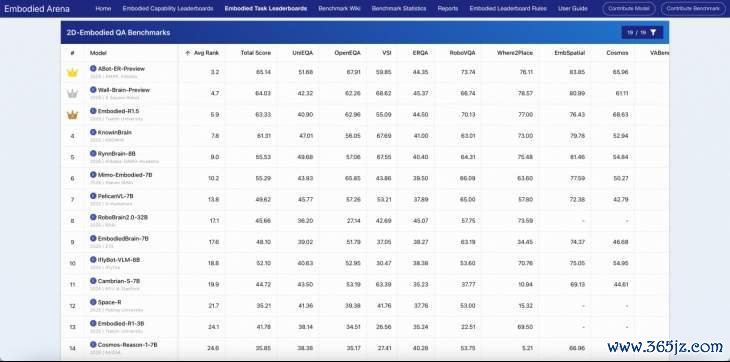Click the Model column header
This screenshot has width=730, height=362.
(98, 53)
